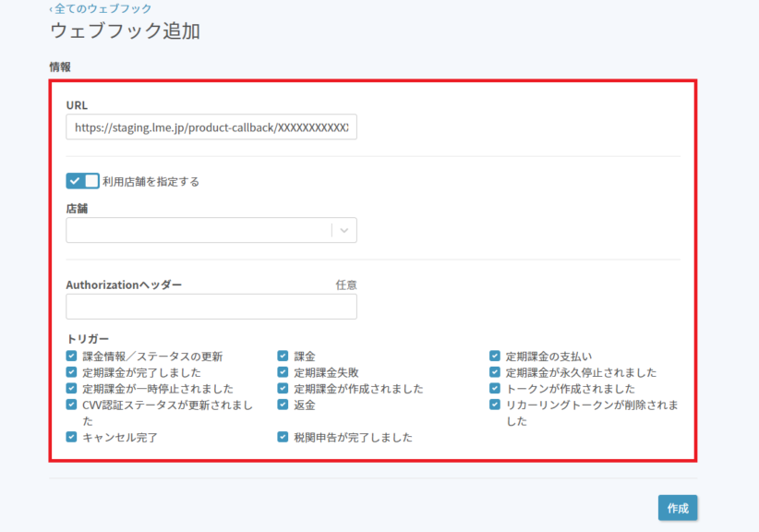The height and width of the screenshot is (532, 759).
Task: Click the 任意 optional label
Action: [346, 285]
